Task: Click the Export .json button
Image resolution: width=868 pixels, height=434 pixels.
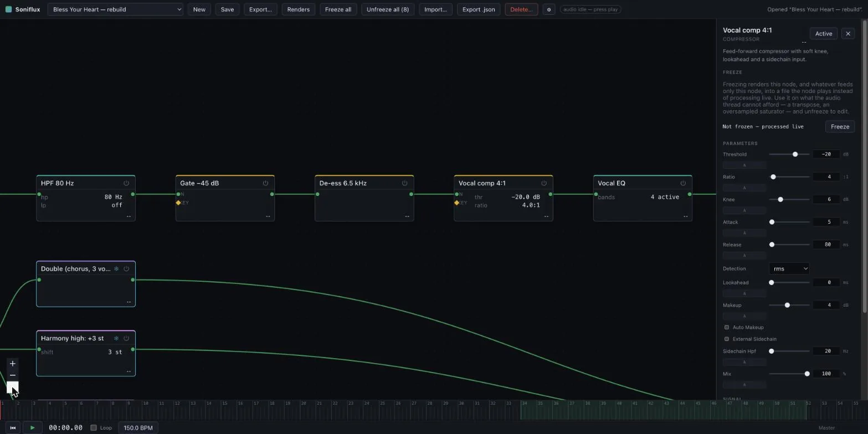Action: 479,9
